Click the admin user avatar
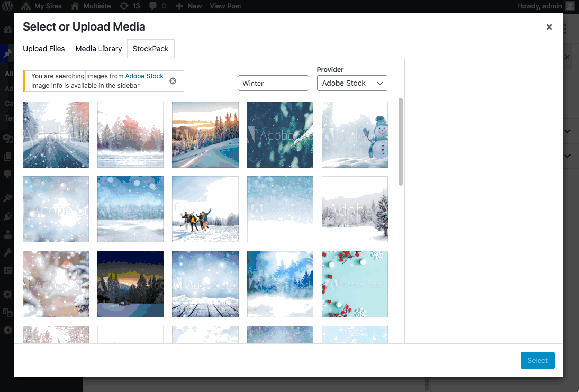The height and width of the screenshot is (392, 579). 569,6
